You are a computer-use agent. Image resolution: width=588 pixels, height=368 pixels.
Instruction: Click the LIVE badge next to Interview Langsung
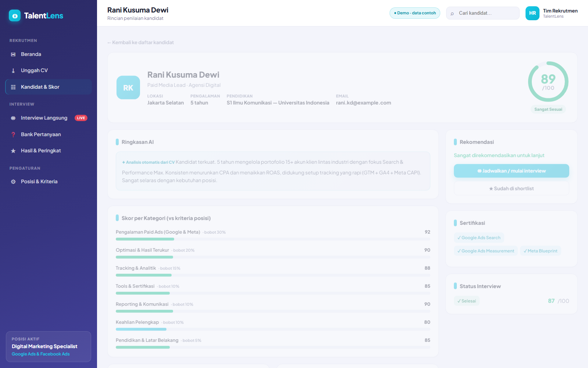coord(81,118)
